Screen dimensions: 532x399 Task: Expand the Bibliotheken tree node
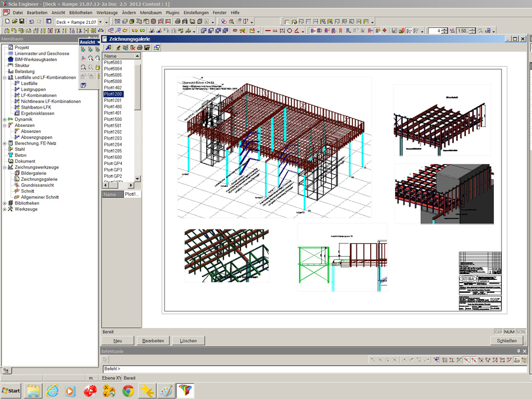coord(4,203)
